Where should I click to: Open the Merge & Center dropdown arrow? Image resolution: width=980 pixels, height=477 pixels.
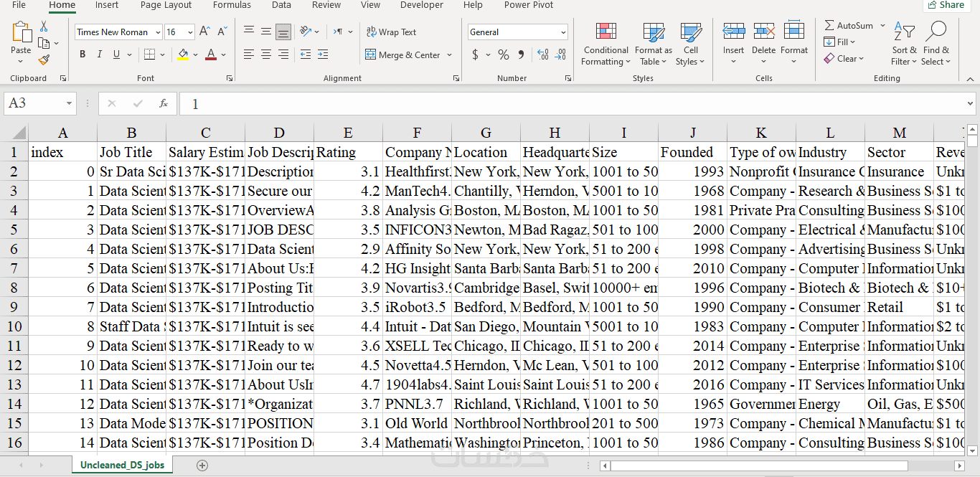pos(450,55)
